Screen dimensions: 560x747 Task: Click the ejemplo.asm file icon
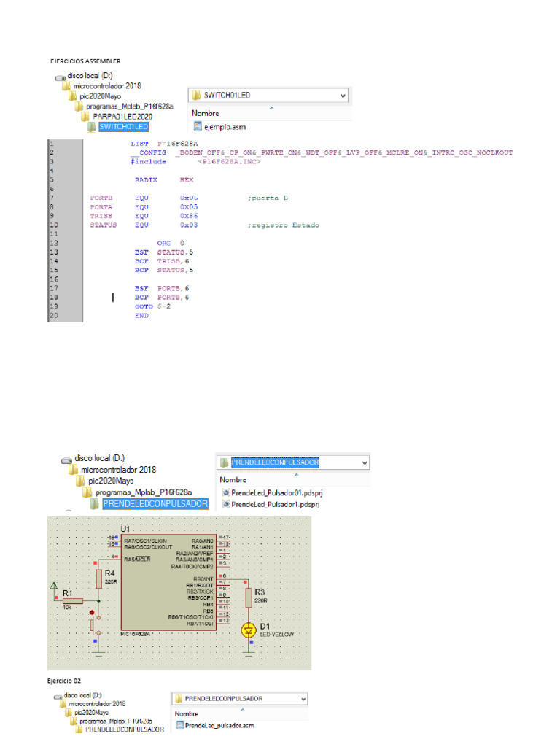[197, 127]
